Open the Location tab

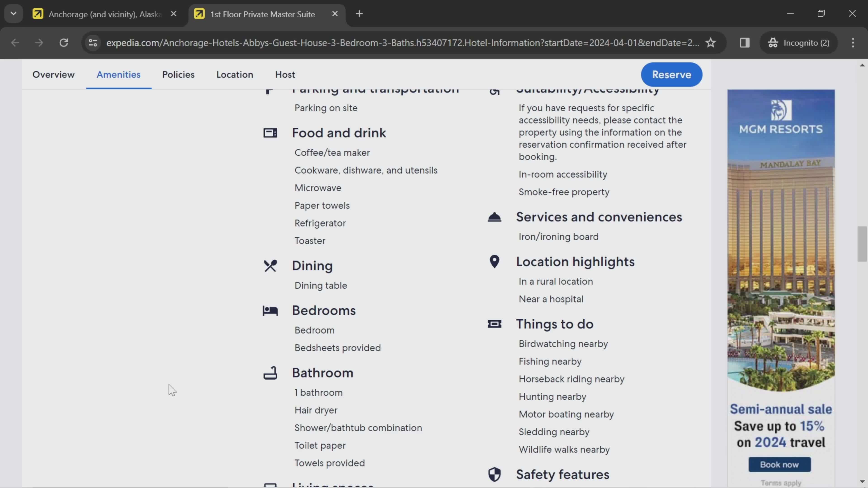click(x=235, y=74)
